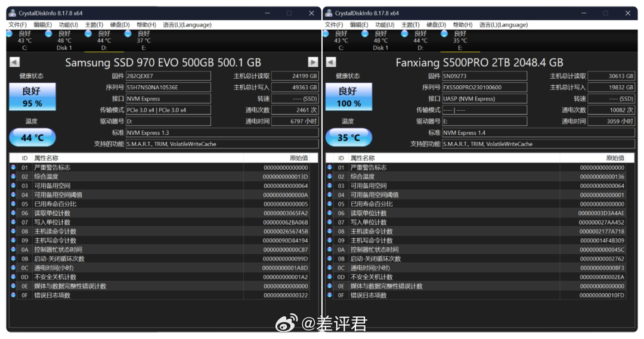Open 文件(F) menu in right window
The height and width of the screenshot is (339, 644).
pos(333,24)
